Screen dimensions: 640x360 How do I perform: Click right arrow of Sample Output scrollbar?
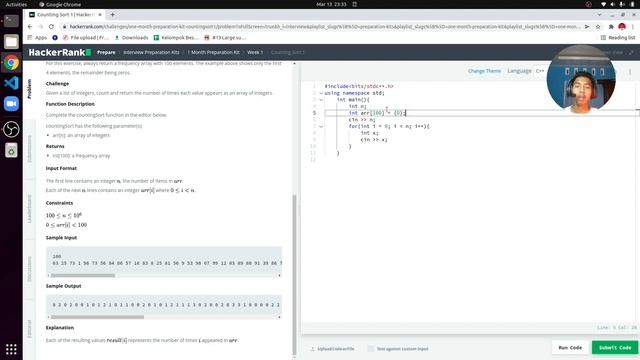pyautogui.click(x=280, y=317)
